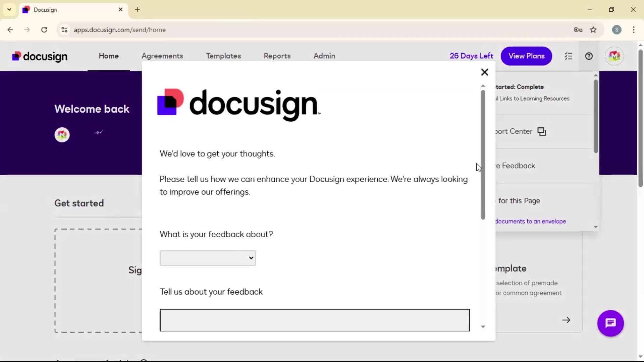Click the View Plans button
The width and height of the screenshot is (644, 362).
[x=526, y=56]
